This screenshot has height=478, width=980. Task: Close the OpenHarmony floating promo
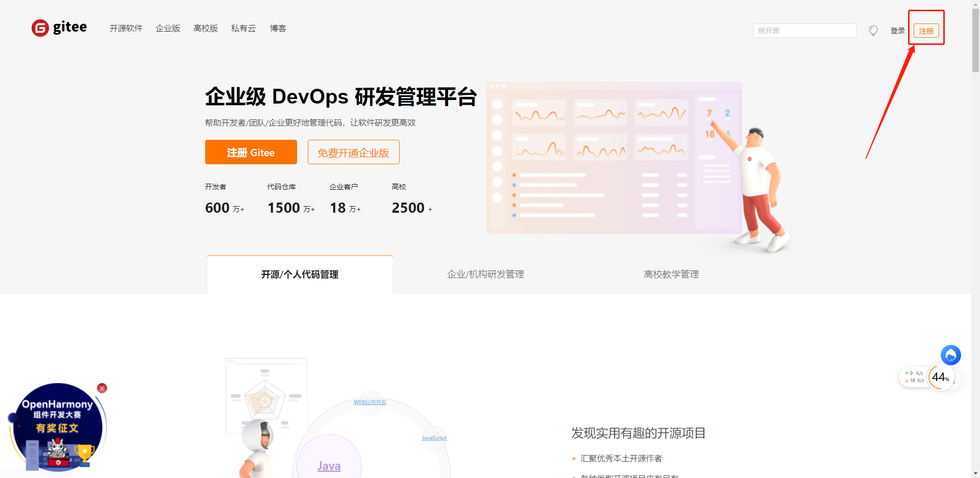click(102, 388)
